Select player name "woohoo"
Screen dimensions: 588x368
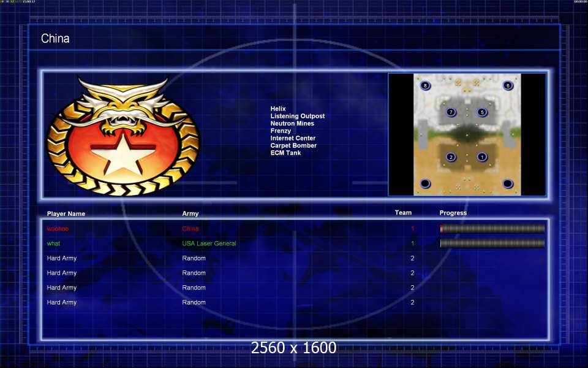tap(58, 229)
